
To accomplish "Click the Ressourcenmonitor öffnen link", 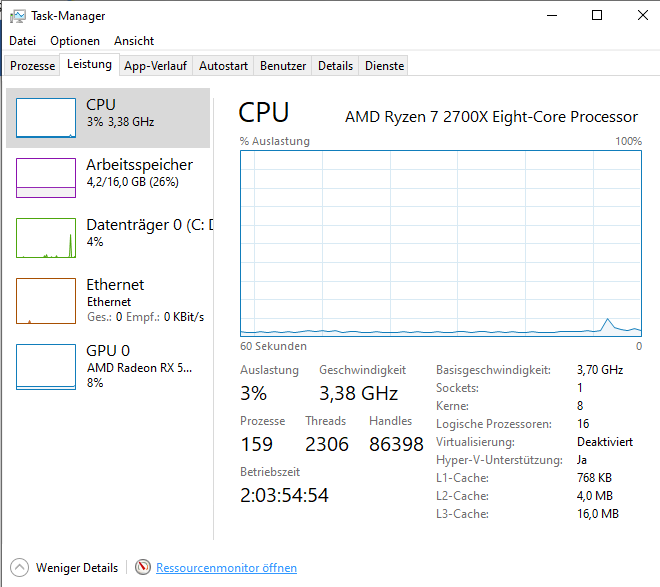I will click(x=226, y=568).
